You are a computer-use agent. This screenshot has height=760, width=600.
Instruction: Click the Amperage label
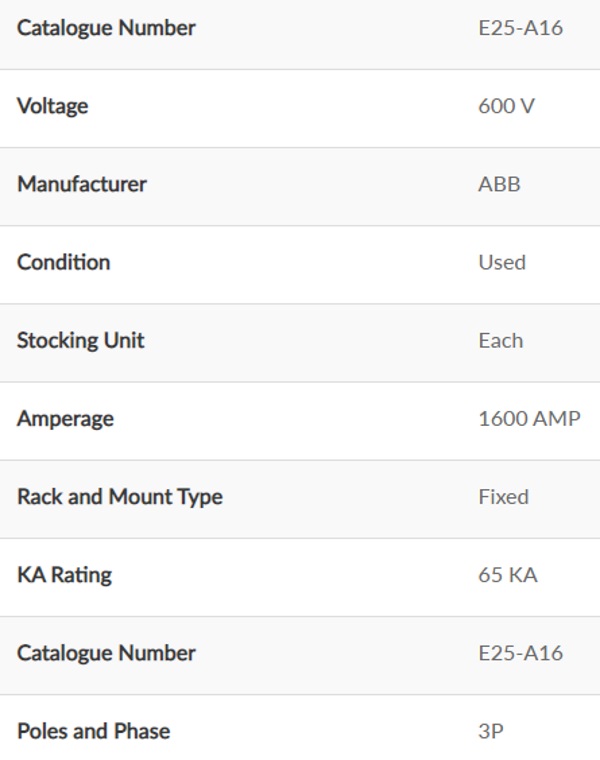pos(65,419)
